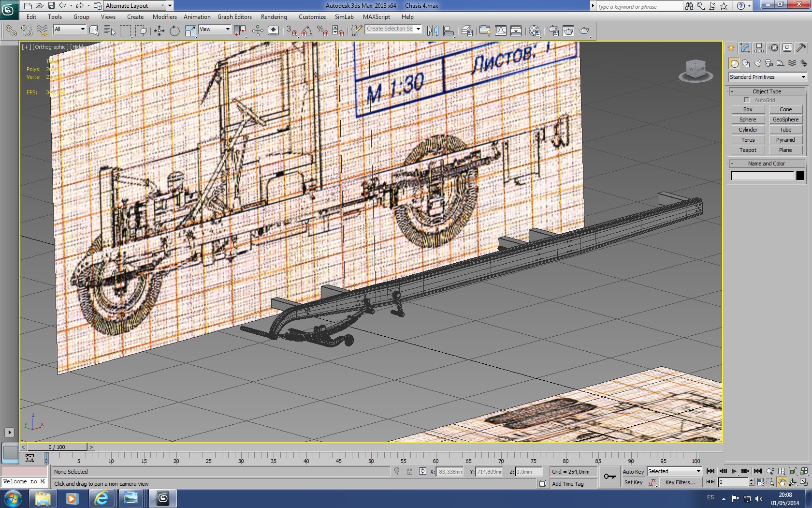Toggle the Angle Snap icon
This screenshot has width=812, height=508.
306,31
